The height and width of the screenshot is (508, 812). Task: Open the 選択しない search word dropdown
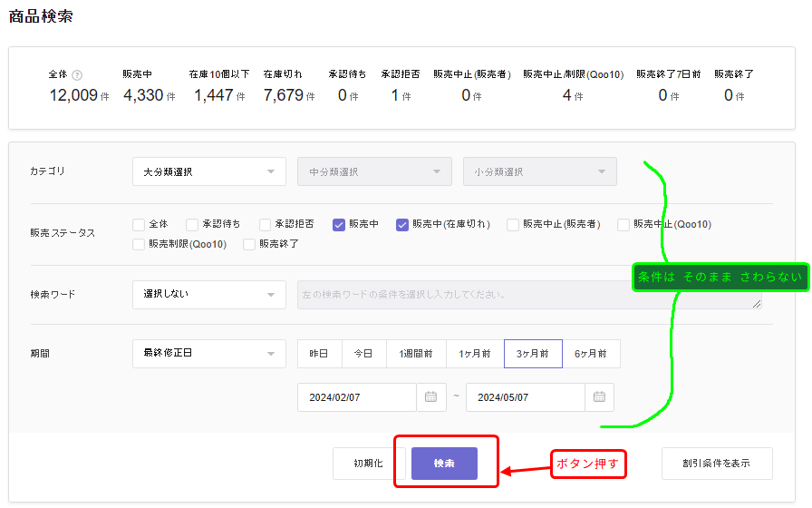[208, 294]
